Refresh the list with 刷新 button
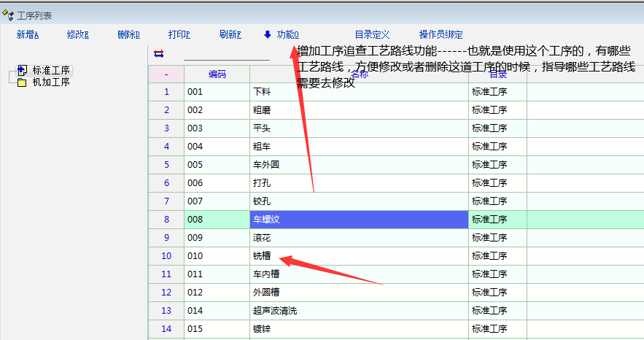644x340 pixels. click(x=230, y=34)
